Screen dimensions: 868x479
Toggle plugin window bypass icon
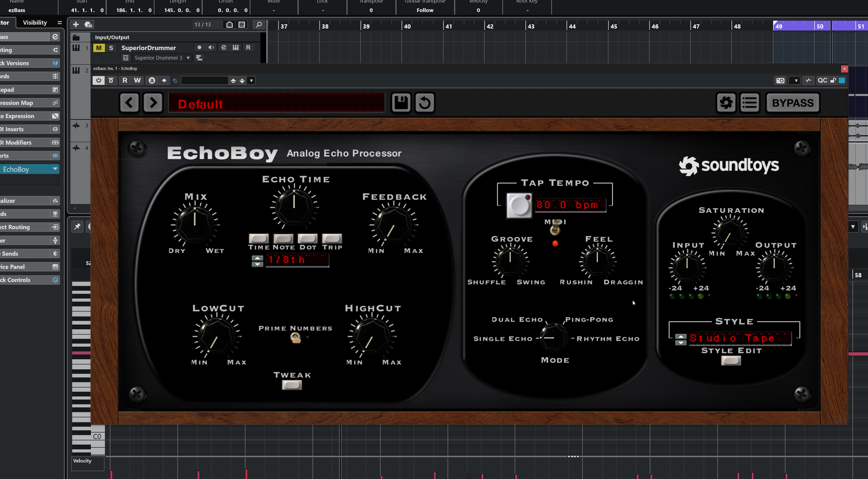111,81
